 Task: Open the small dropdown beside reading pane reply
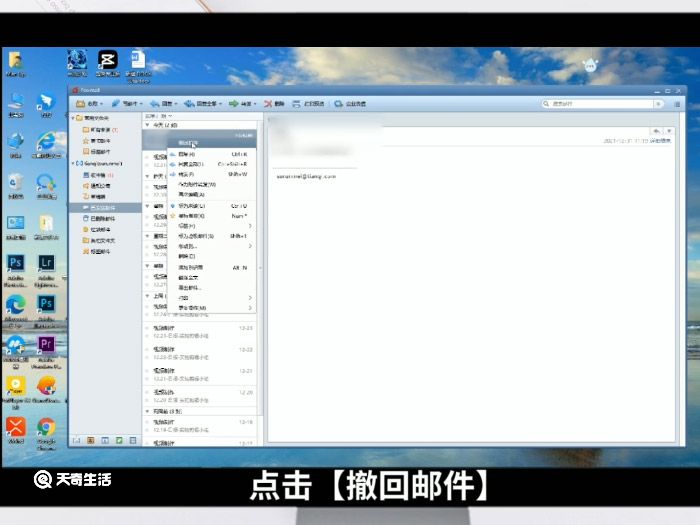[x=669, y=131]
